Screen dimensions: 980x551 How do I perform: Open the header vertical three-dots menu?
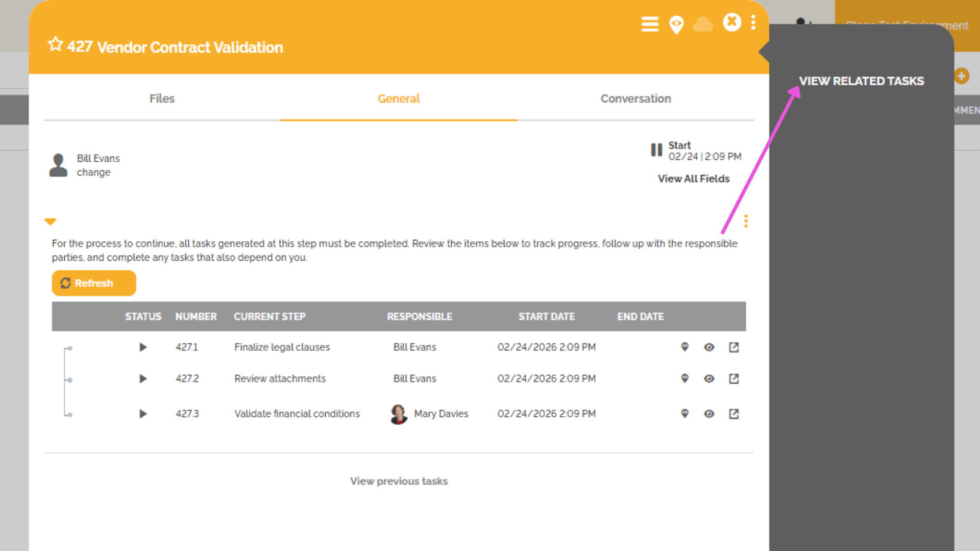tap(753, 22)
